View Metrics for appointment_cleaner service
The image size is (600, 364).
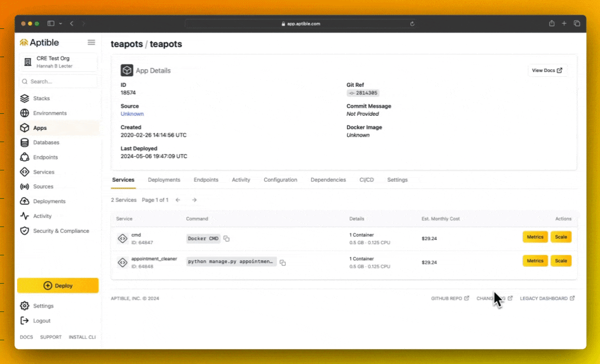coord(535,261)
